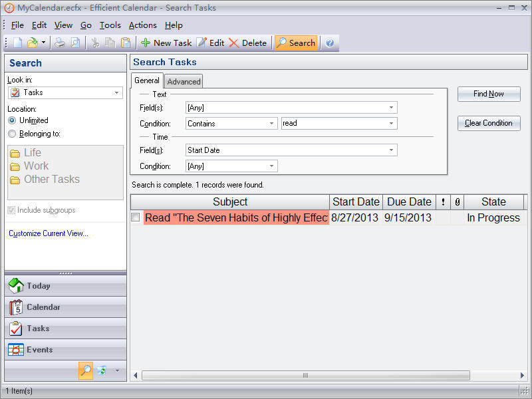The width and height of the screenshot is (532, 399).
Task: Open the Go menu
Action: [x=86, y=25]
